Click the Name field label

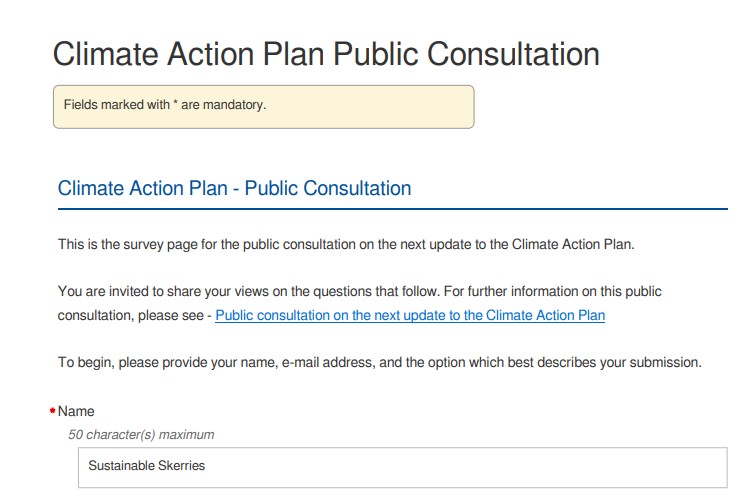[x=76, y=411]
